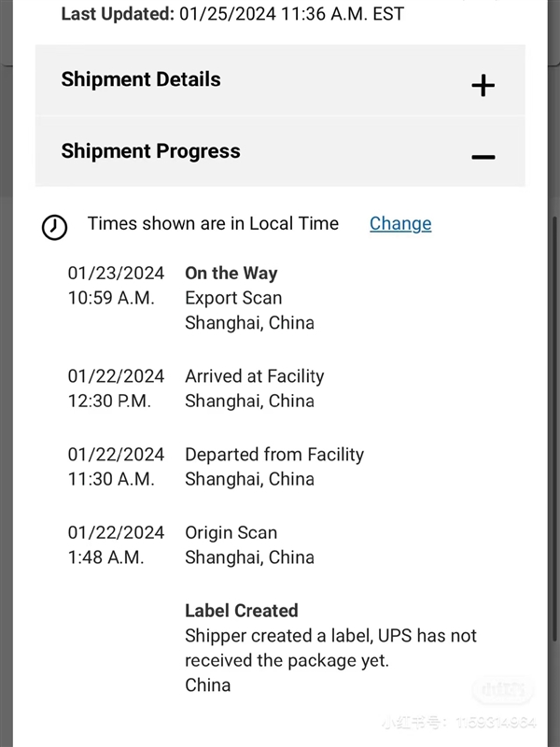Screen dimensions: 560x747
Task: Click the clock icon beside local time notice
Action: pos(55,227)
